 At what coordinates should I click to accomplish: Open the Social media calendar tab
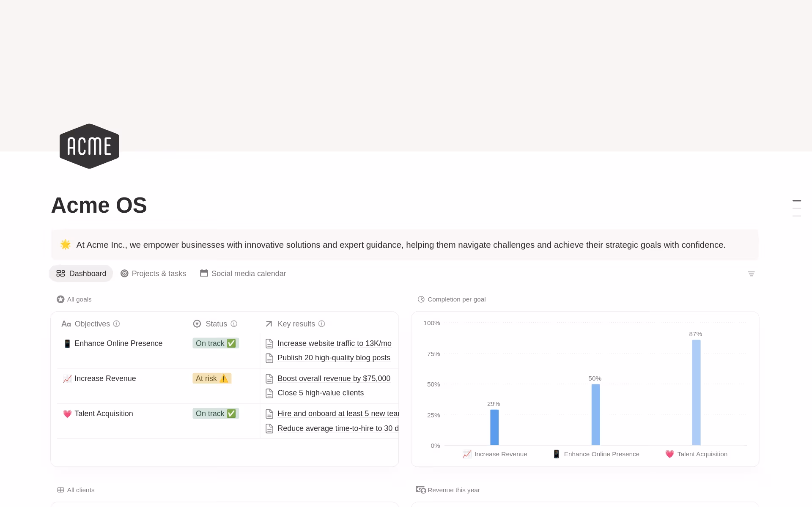point(243,274)
